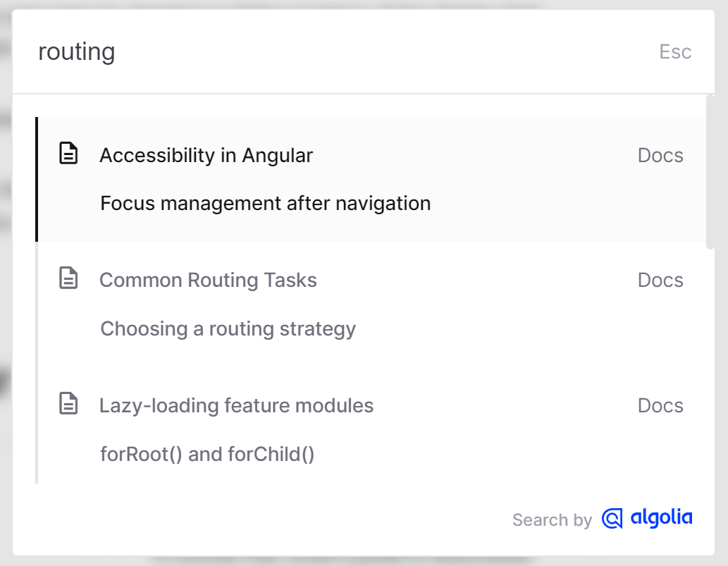Select the Focus management after navigation entry
This screenshot has width=728, height=566.
266,203
